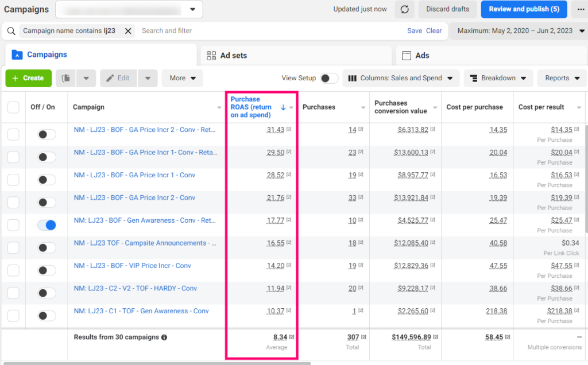Expand the Campaign column header menu
The image size is (588, 365).
219,107
